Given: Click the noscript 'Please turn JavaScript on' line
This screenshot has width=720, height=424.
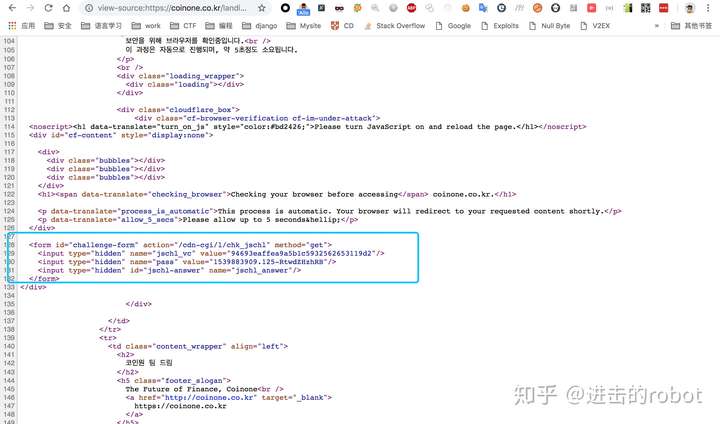Looking at the screenshot, I should 308,126.
